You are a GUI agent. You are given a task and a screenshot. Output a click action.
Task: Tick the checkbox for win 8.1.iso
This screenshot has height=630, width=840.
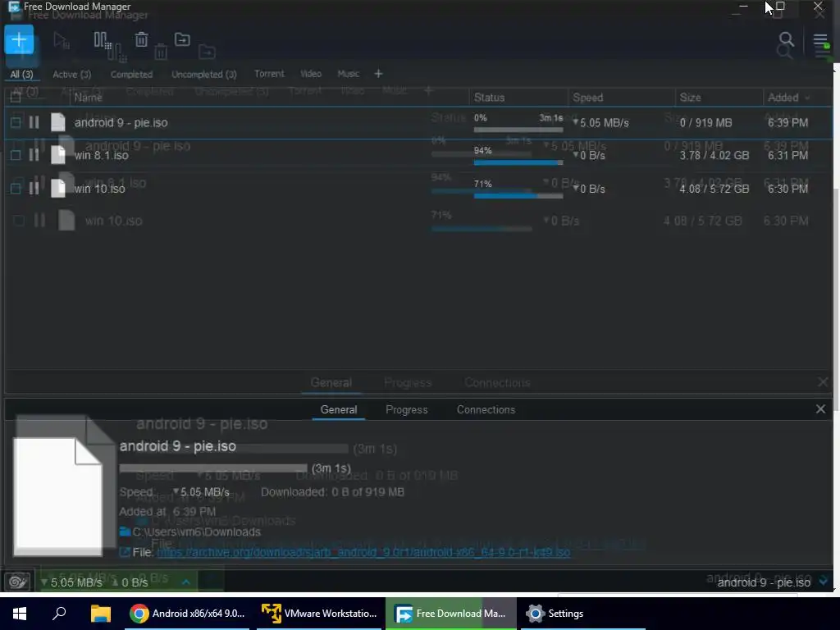(x=16, y=155)
